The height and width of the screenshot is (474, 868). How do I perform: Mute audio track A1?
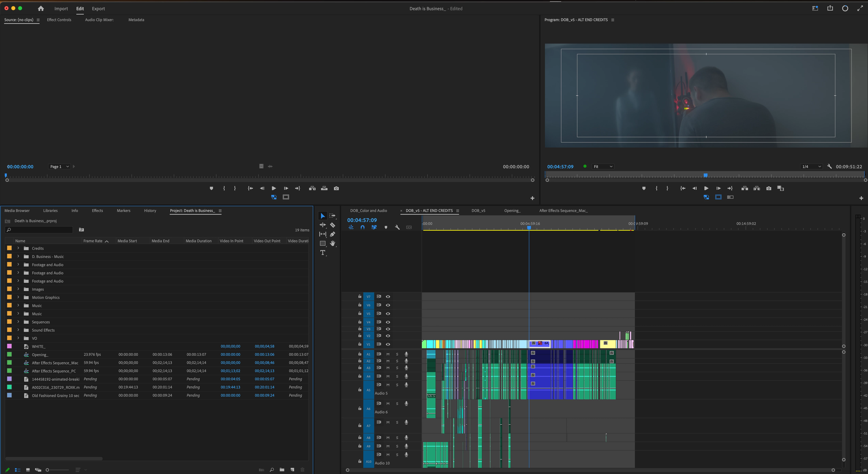388,354
